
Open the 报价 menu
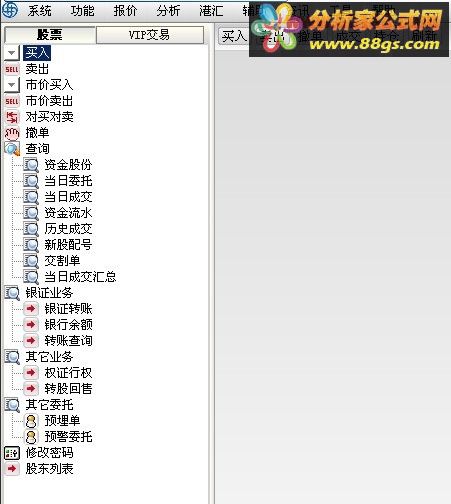(125, 11)
